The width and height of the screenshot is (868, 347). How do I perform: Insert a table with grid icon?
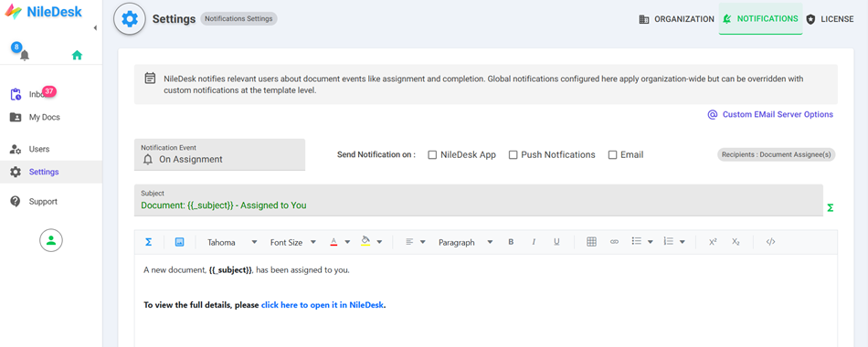(x=591, y=242)
